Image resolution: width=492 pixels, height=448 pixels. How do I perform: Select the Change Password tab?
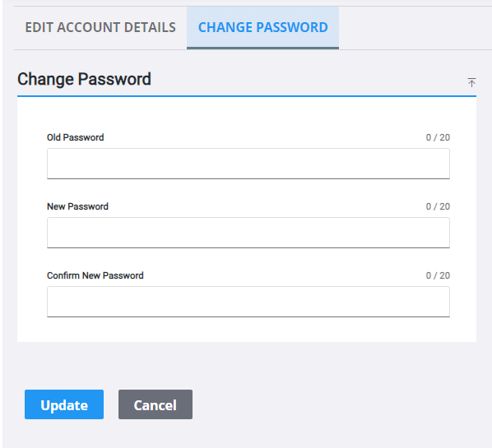263,27
